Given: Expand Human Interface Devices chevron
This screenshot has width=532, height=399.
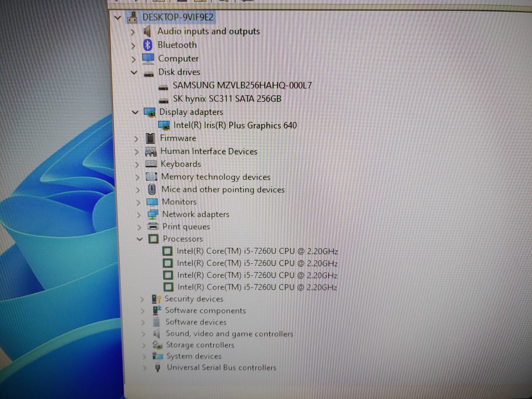Looking at the screenshot, I should [137, 152].
